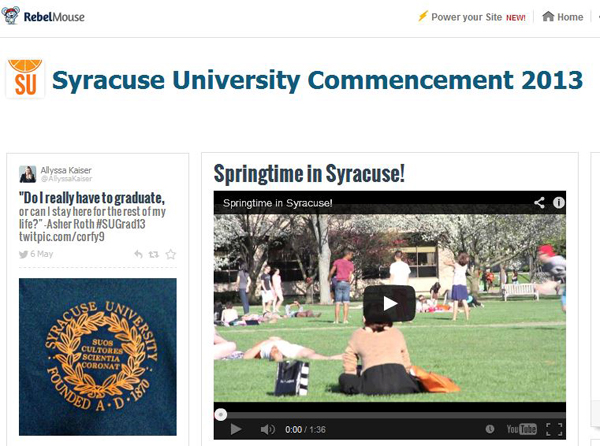Open the video on YouTube via logo
This screenshot has width=600, height=446.
[522, 429]
